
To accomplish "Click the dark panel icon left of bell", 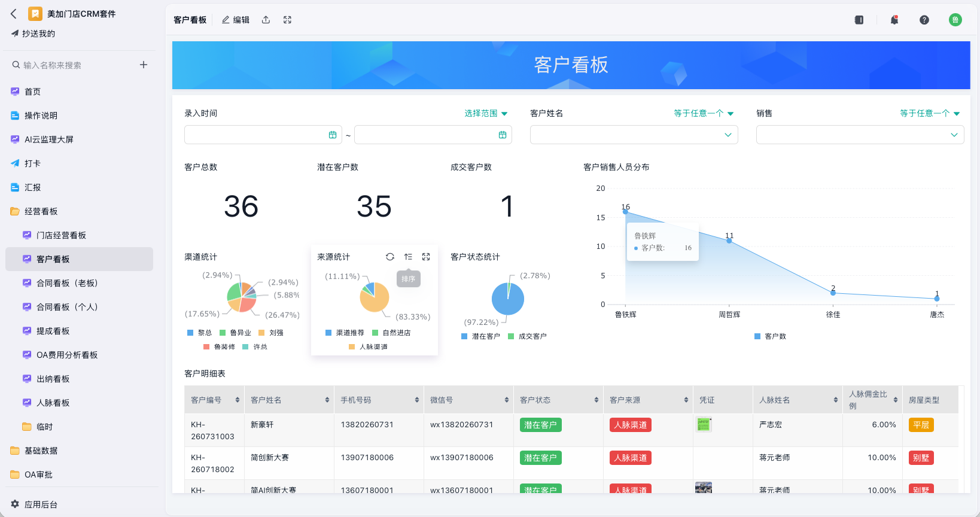I will (859, 20).
